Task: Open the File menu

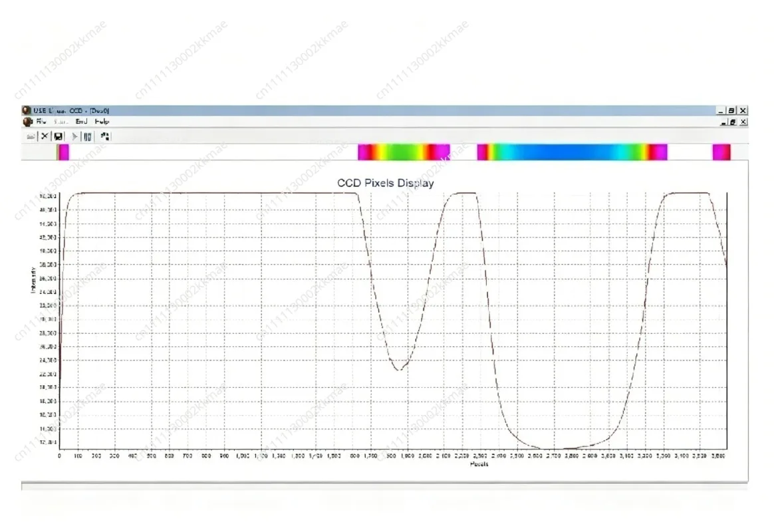Action: point(41,121)
